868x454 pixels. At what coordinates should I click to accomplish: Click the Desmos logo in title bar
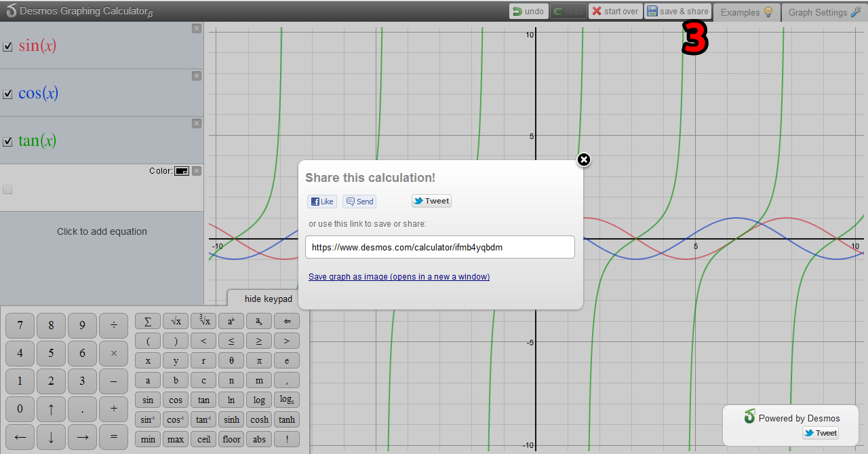tap(11, 10)
